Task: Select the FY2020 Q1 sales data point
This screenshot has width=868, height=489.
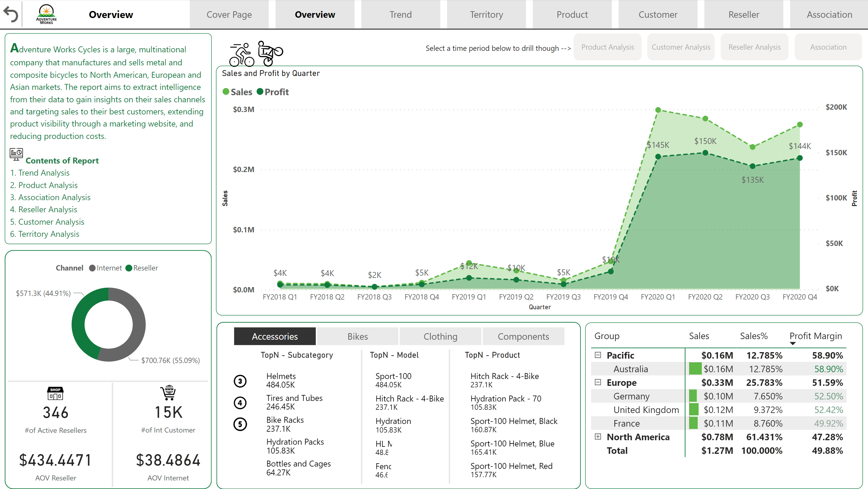Action: [658, 110]
